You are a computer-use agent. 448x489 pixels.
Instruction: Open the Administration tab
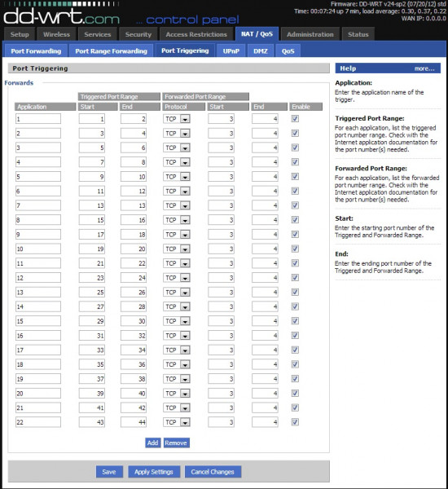point(310,34)
